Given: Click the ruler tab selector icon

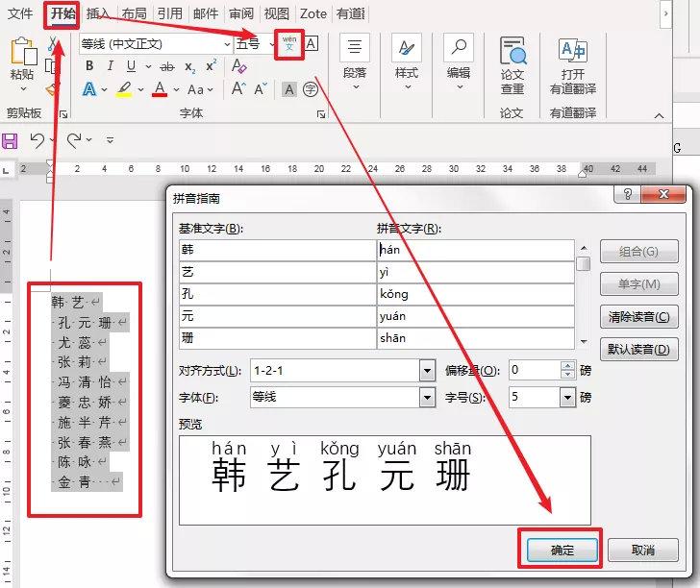Looking at the screenshot, I should [6, 169].
